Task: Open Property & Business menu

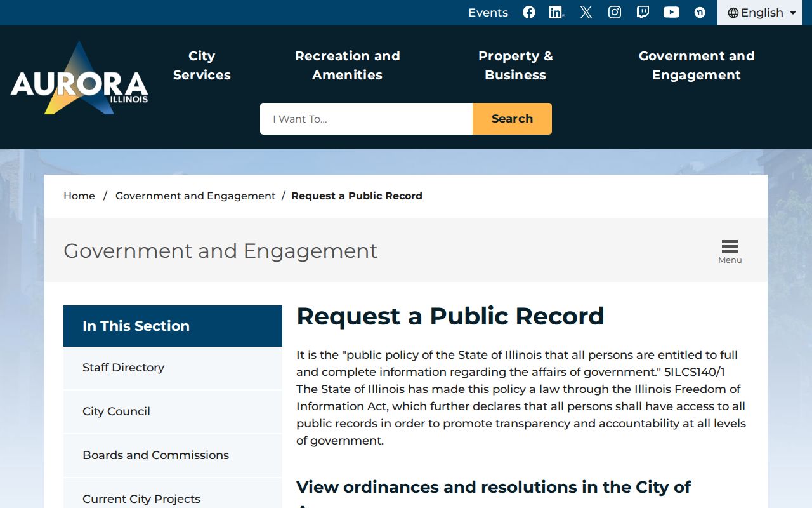Action: [x=515, y=65]
